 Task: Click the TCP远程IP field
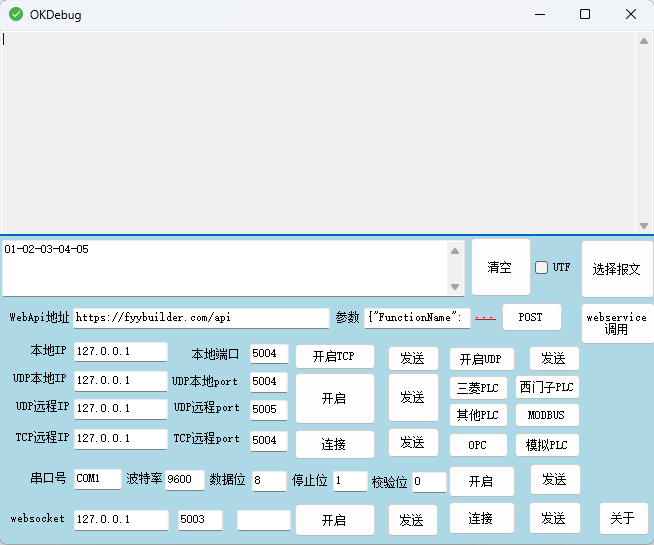click(x=121, y=439)
